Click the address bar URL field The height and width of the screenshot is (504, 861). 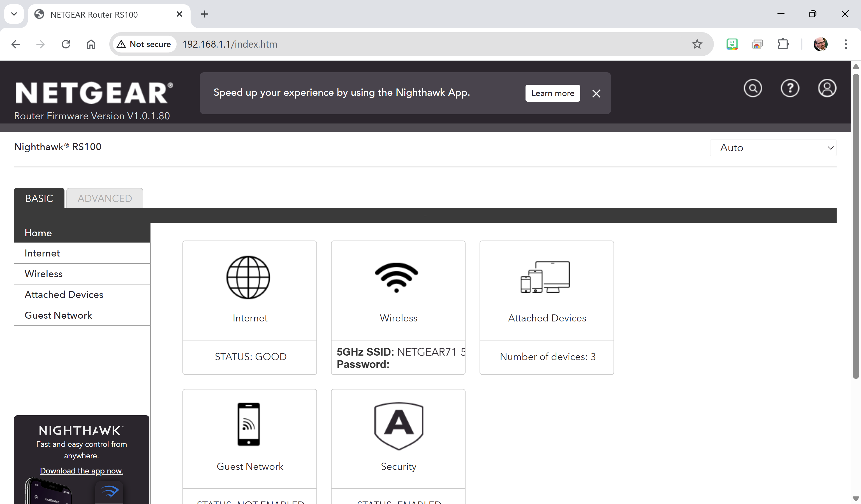click(x=411, y=44)
